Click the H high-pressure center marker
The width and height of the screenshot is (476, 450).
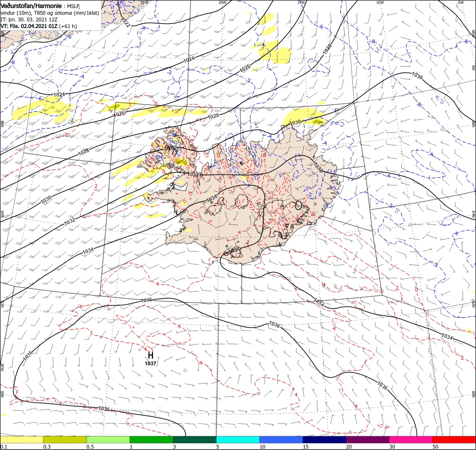pyautogui.click(x=150, y=355)
